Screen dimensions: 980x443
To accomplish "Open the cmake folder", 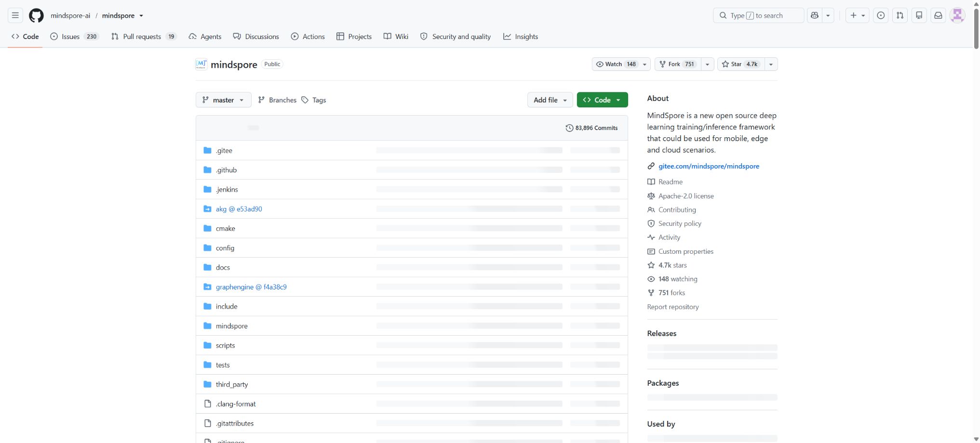I will (226, 228).
